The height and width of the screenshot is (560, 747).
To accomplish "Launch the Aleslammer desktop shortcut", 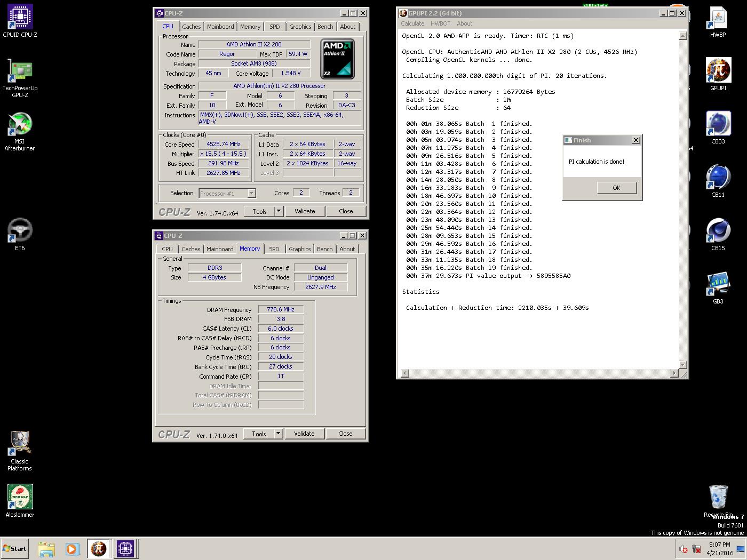I will click(20, 501).
